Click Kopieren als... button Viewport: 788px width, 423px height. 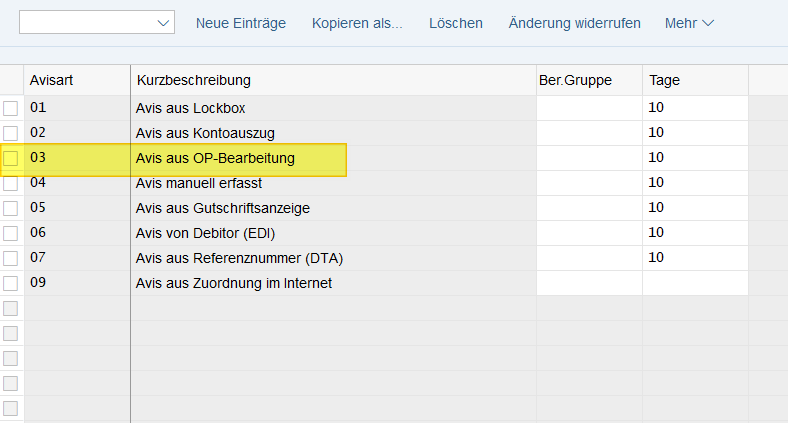(x=357, y=23)
